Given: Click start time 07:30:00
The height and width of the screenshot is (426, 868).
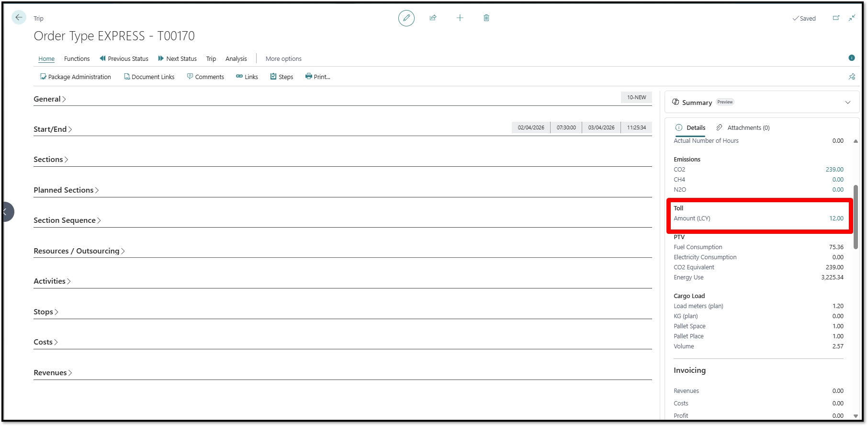Looking at the screenshot, I should pyautogui.click(x=566, y=127).
